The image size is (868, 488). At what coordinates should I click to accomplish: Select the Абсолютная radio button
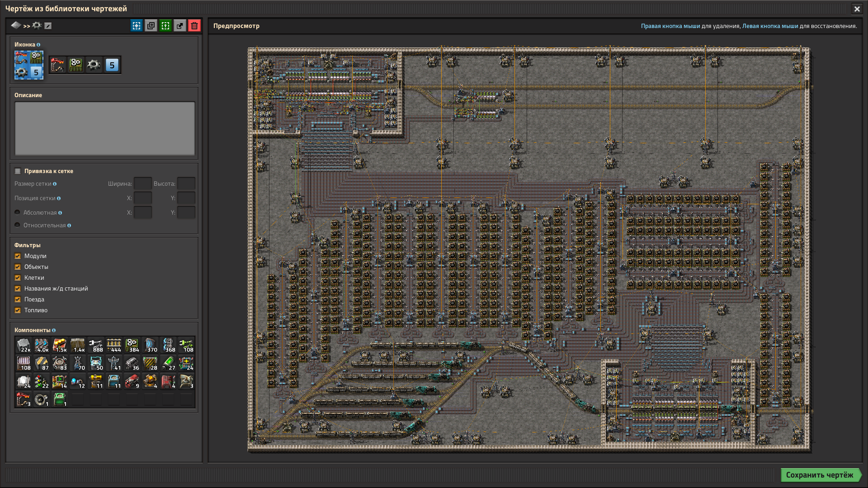point(18,212)
